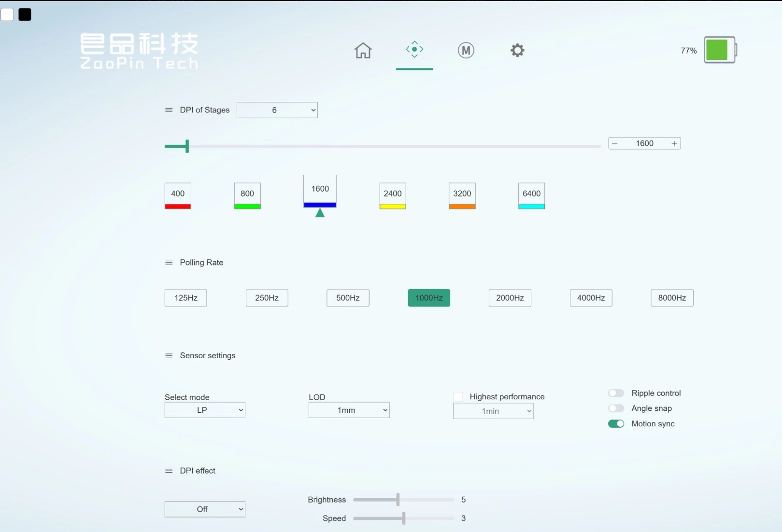Disable the Motion sync toggle
782x532 pixels.
[616, 424]
